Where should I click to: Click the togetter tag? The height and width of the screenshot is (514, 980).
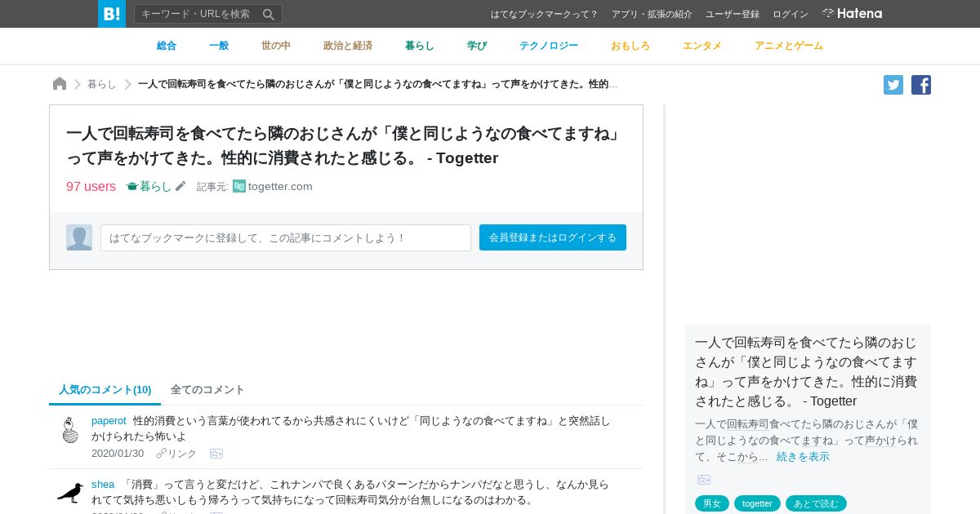tap(757, 503)
